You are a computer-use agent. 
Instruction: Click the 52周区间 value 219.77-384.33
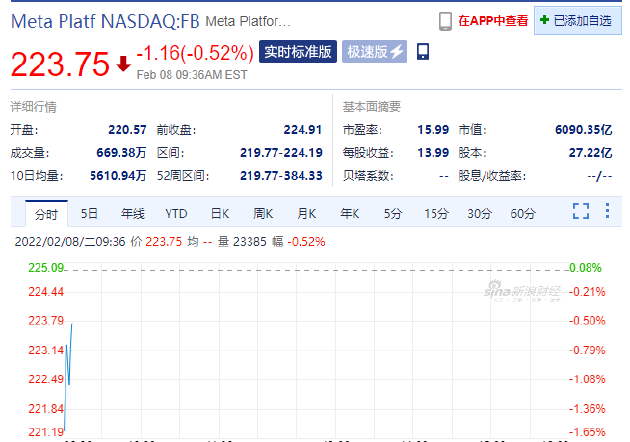[281, 176]
